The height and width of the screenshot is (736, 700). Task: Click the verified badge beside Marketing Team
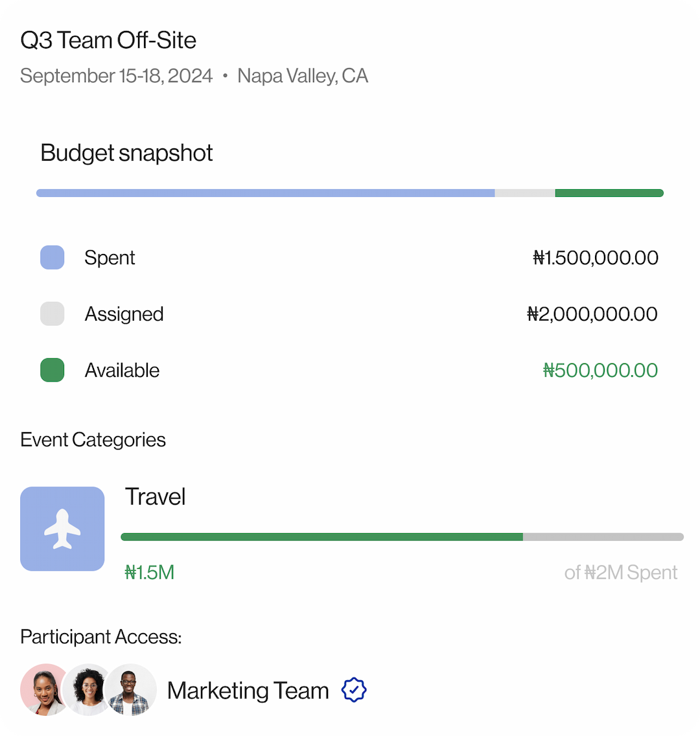(x=354, y=690)
